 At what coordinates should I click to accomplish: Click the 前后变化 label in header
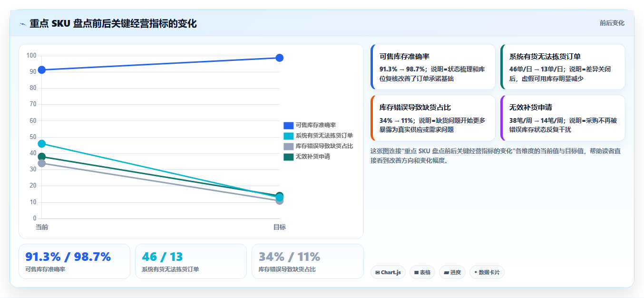(612, 23)
